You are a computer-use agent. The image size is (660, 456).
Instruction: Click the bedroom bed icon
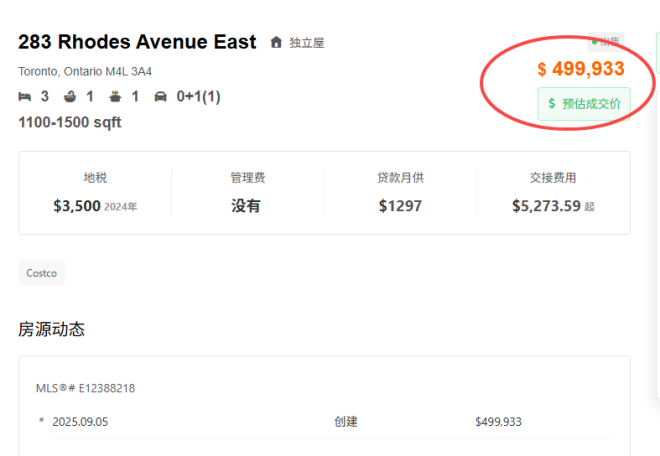coord(25,97)
